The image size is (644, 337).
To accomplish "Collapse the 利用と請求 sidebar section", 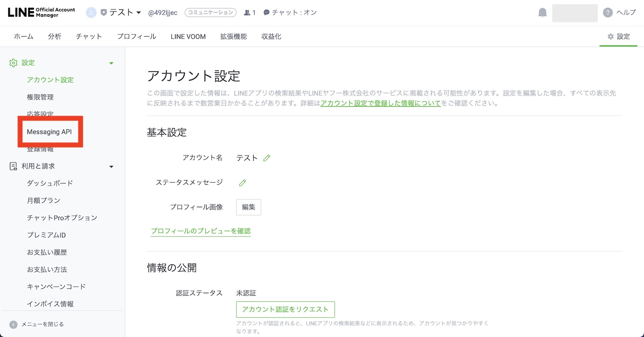I will tap(111, 167).
